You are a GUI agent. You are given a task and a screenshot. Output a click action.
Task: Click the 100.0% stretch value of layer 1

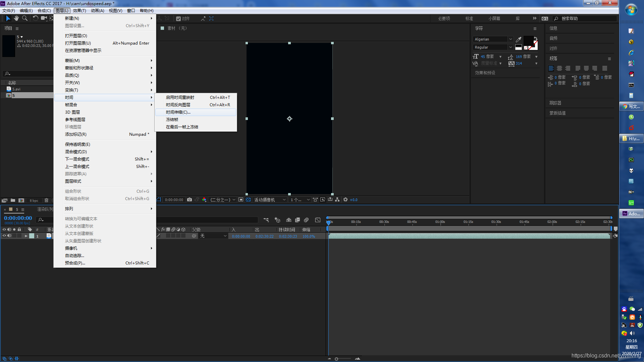309,236
